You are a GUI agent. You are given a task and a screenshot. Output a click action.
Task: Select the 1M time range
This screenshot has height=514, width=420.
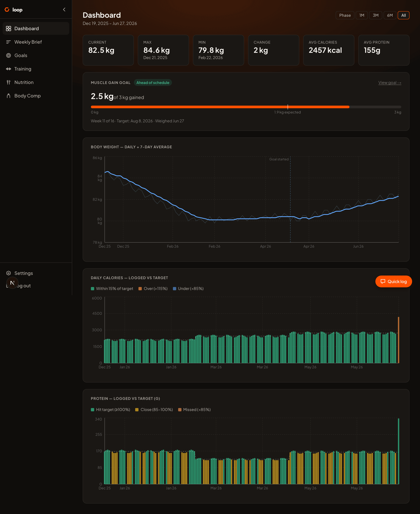(361, 15)
